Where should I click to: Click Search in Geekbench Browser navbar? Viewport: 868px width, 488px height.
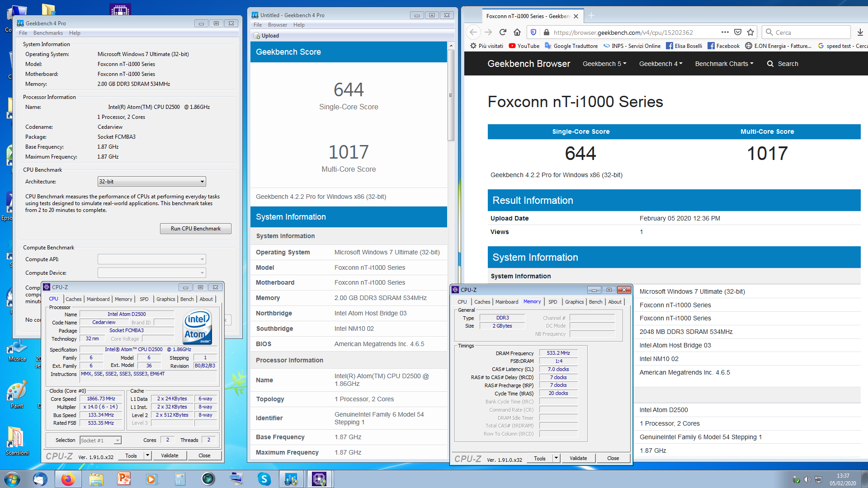783,64
